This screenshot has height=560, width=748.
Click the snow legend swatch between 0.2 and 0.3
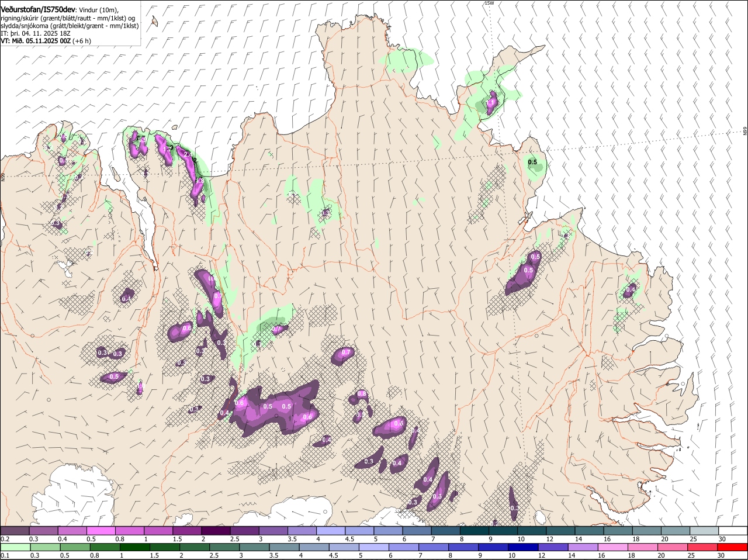coord(15,531)
